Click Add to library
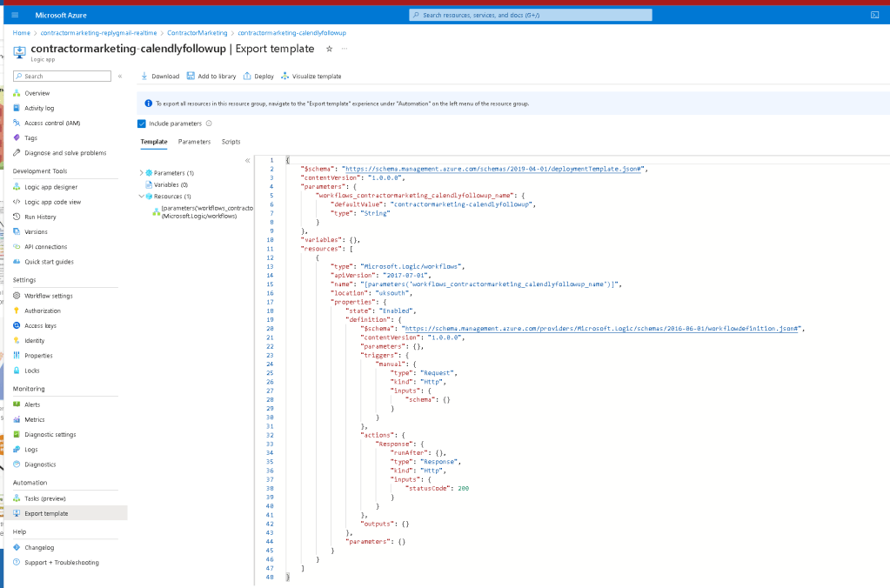This screenshot has width=890, height=588. [211, 76]
